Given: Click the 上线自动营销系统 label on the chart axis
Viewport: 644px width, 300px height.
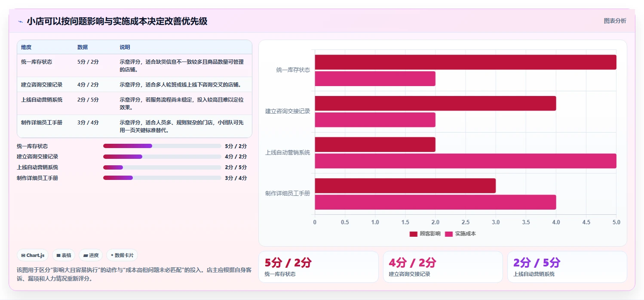Looking at the screenshot, I should click(288, 152).
